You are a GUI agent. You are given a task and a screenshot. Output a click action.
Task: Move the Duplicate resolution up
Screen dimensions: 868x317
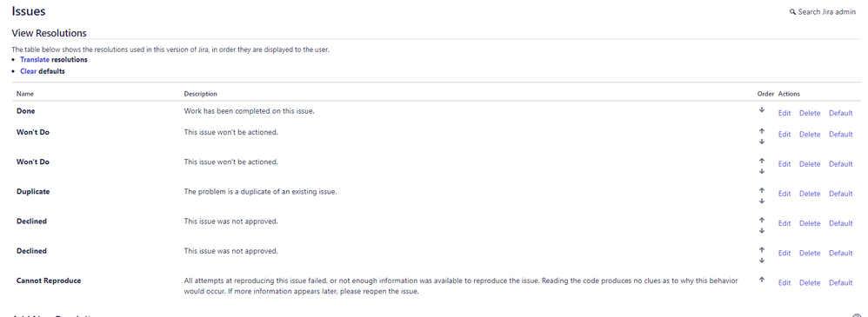762,189
